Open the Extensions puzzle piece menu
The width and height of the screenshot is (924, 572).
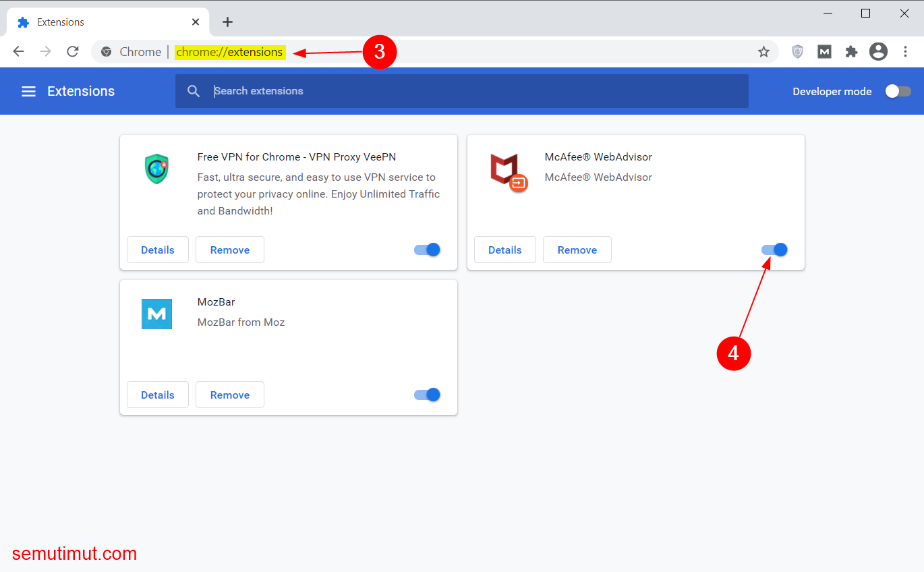pyautogui.click(x=851, y=52)
